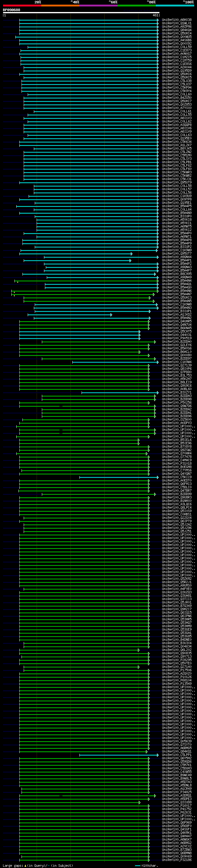Select the UniRef100_Q5CHT5 label
Viewport: 197px width, 868px height.
tap(177, 332)
